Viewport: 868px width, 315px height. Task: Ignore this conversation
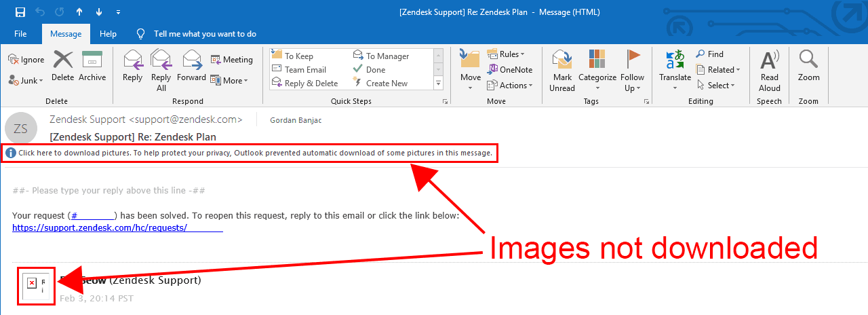pyautogui.click(x=27, y=60)
